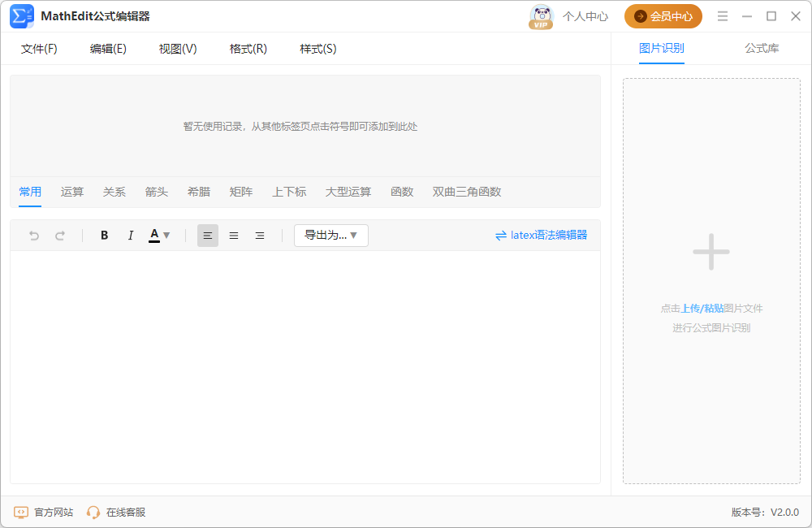Click the 上传/粘贴 upload link
Image resolution: width=812 pixels, height=528 pixels.
pyautogui.click(x=702, y=309)
